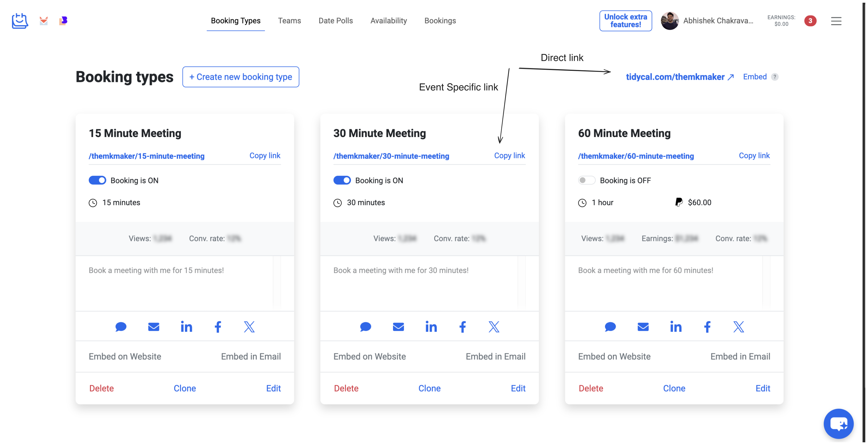
Task: Open /themkmaker/30-minute-meeting link
Action: click(391, 156)
